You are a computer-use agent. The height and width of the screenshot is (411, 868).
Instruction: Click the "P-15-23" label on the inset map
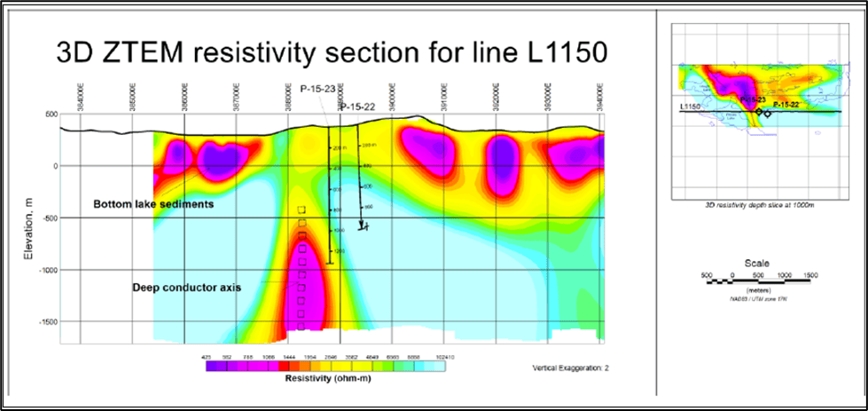pos(755,99)
